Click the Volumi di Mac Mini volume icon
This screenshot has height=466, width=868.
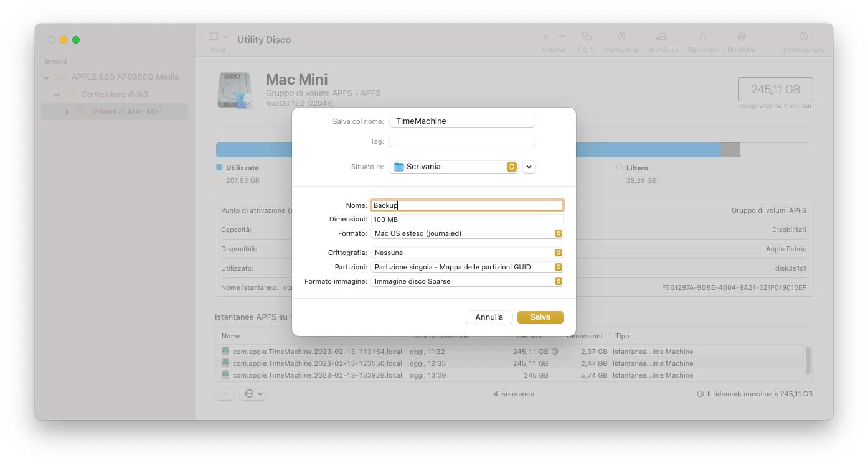point(81,112)
